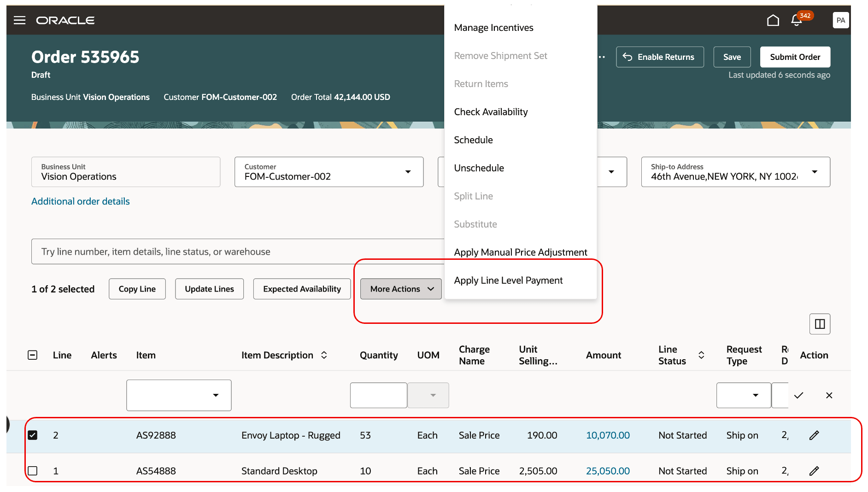Edit Standard Desktop line with pencil icon
This screenshot has width=868, height=492.
point(814,471)
